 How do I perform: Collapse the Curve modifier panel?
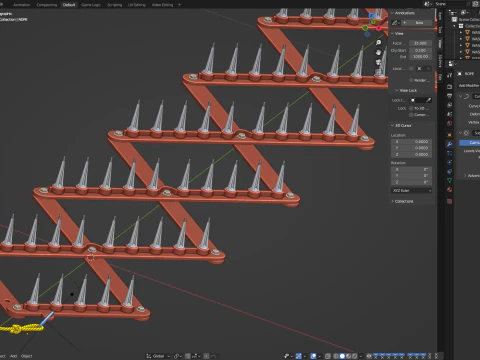click(x=460, y=96)
